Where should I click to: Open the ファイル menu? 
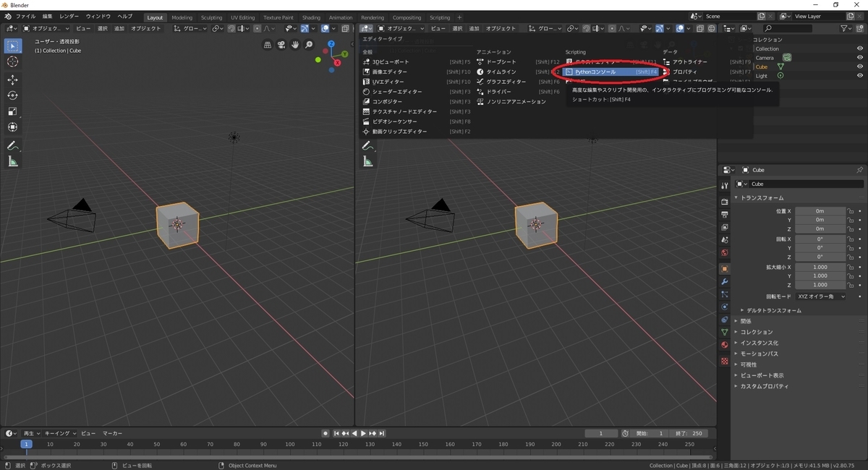pyautogui.click(x=25, y=16)
